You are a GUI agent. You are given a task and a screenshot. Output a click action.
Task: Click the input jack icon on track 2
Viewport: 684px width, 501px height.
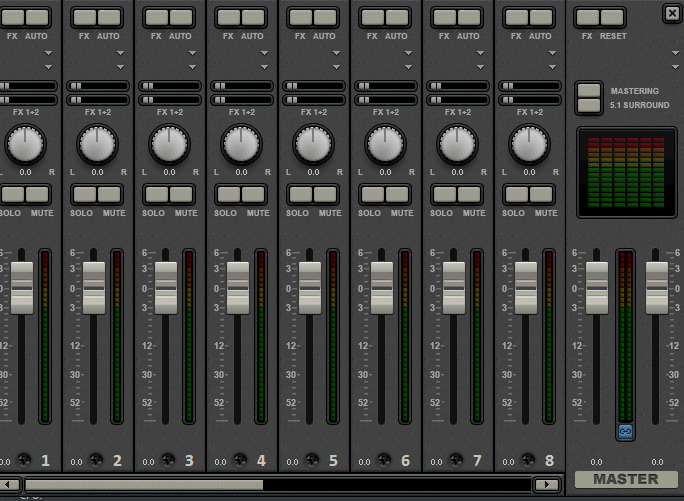tap(96, 460)
